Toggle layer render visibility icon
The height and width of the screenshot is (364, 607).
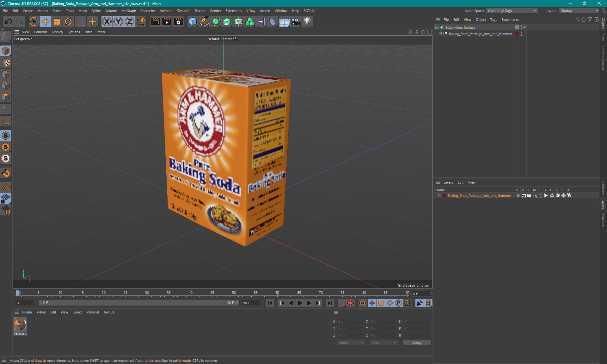tap(529, 196)
